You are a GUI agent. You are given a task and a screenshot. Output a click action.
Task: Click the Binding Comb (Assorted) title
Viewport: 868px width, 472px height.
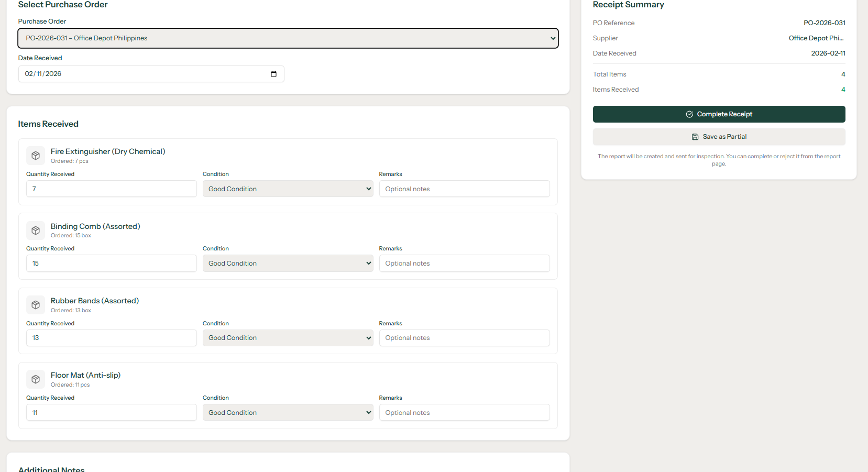pyautogui.click(x=95, y=226)
